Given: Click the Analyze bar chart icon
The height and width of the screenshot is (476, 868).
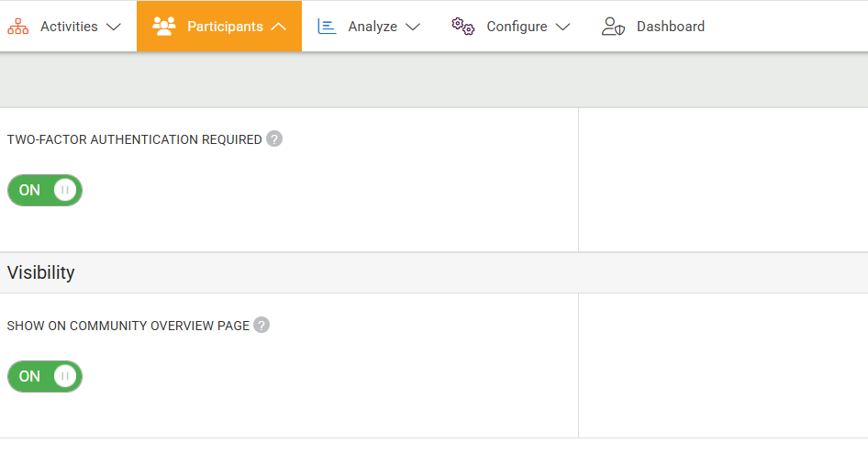Looking at the screenshot, I should pyautogui.click(x=327, y=27).
